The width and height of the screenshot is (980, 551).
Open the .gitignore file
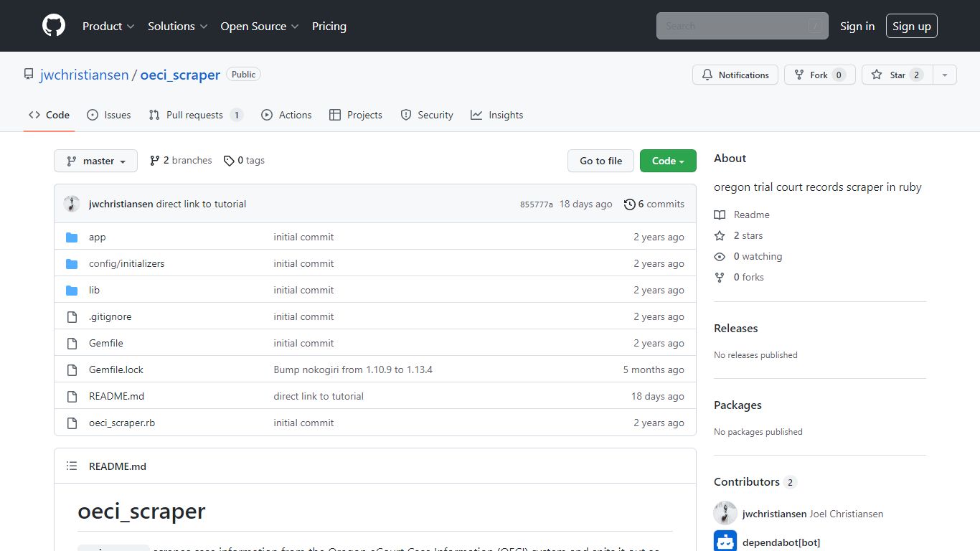(110, 316)
